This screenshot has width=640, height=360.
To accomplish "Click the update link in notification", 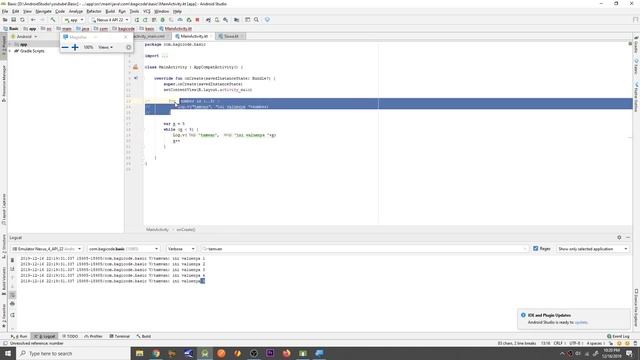I will pyautogui.click(x=581, y=322).
